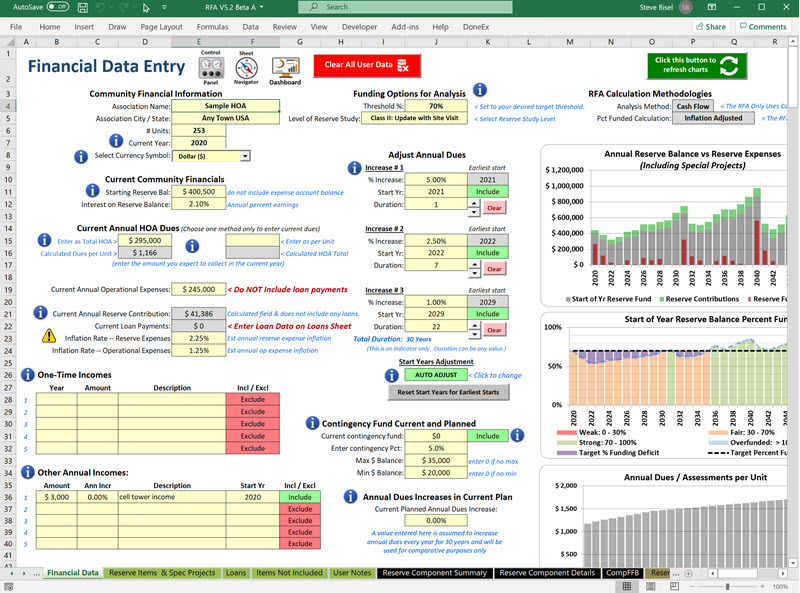Click the Sheet Navigator compass icon

(245, 70)
